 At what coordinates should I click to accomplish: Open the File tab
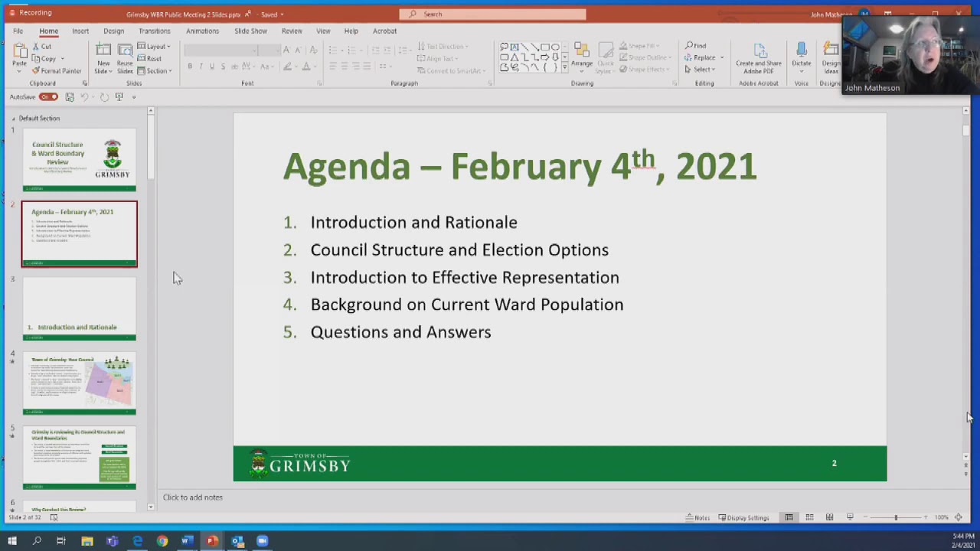pyautogui.click(x=18, y=31)
